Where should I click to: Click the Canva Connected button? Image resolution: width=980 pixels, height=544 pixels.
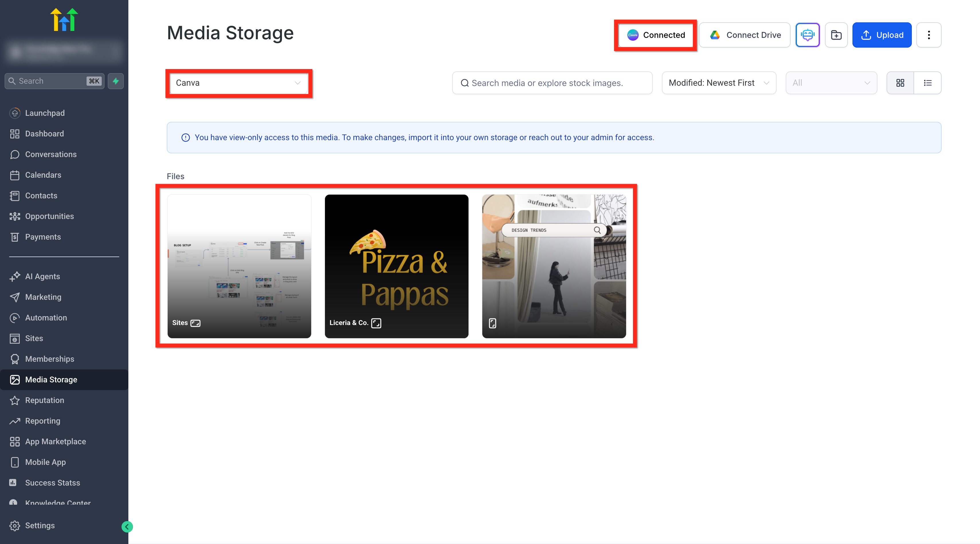656,35
